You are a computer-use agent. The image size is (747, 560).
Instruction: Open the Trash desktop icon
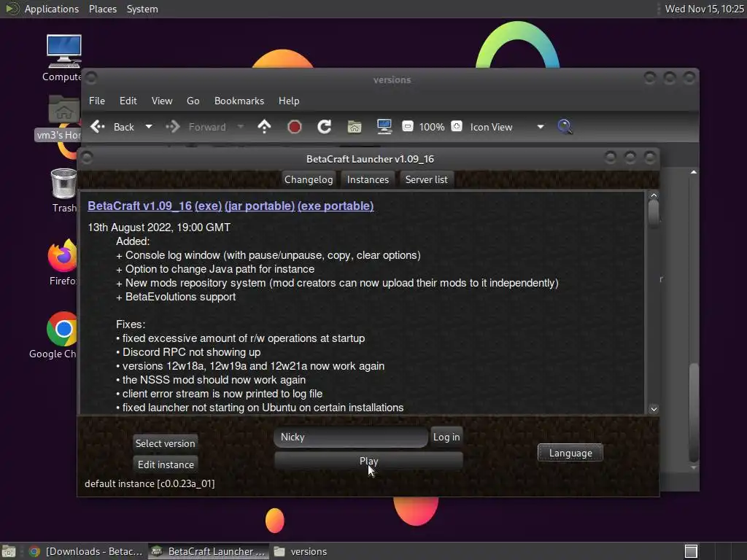pos(64,190)
